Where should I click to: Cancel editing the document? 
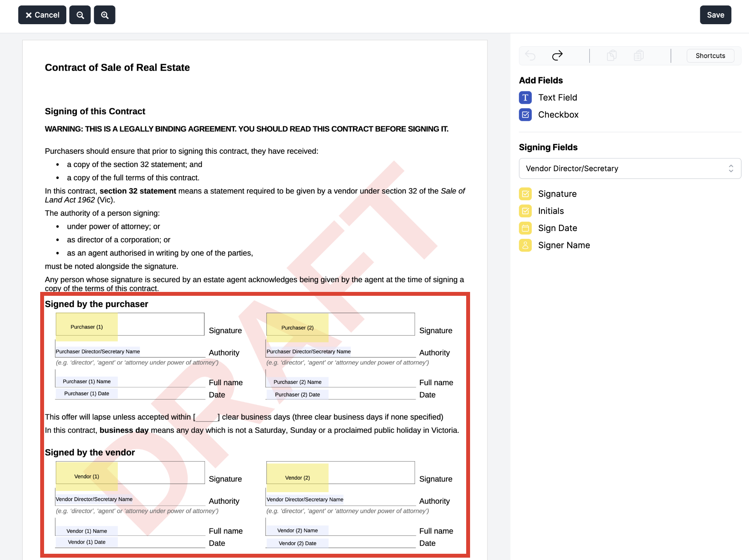tap(42, 15)
